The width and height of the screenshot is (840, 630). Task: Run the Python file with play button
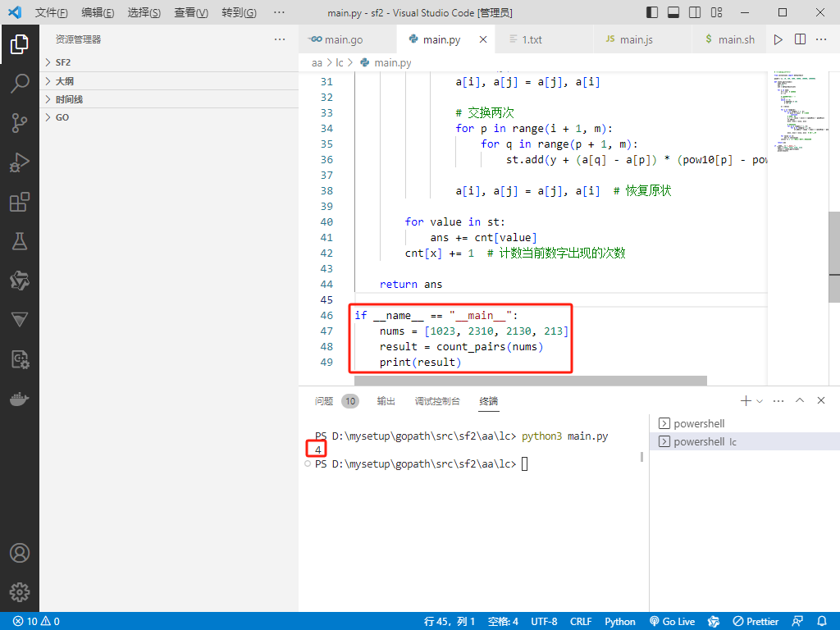tap(778, 39)
